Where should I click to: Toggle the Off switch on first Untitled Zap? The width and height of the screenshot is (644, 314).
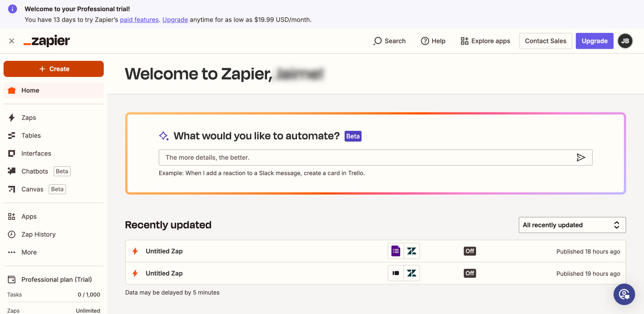pos(470,251)
